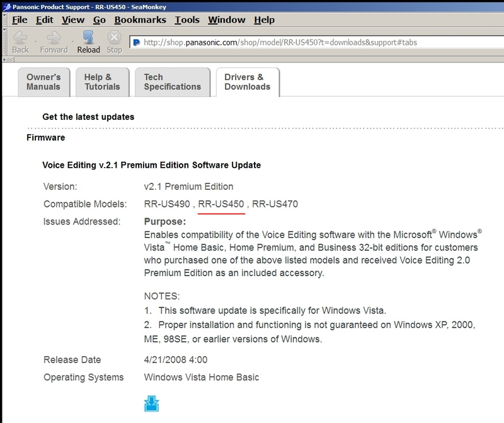The height and width of the screenshot is (423, 504).
Task: Open the Back history dropdown arrow
Action: pyautogui.click(x=35, y=42)
